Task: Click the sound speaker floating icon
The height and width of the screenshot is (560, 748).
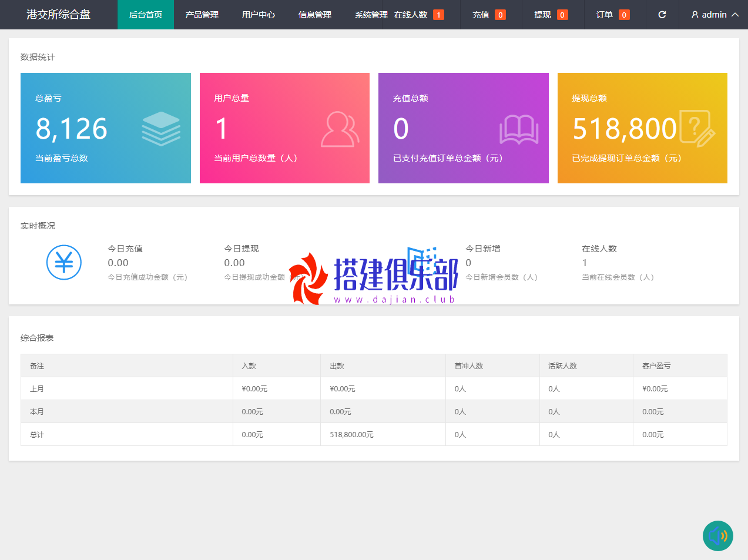Action: pyautogui.click(x=718, y=536)
